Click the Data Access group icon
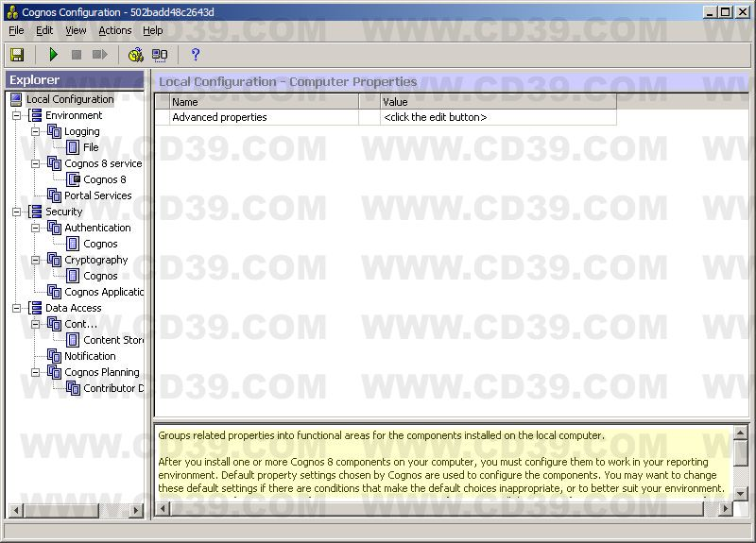756x543 pixels. tap(35, 308)
